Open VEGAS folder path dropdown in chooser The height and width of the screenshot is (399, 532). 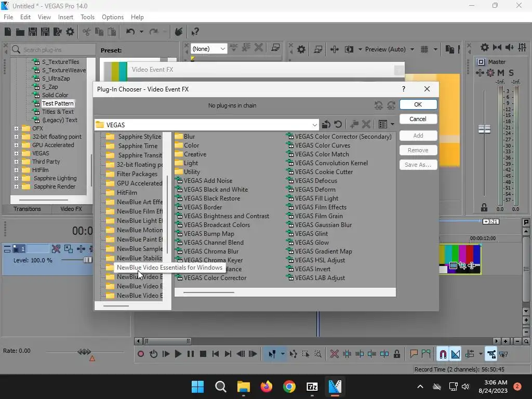[314, 125]
